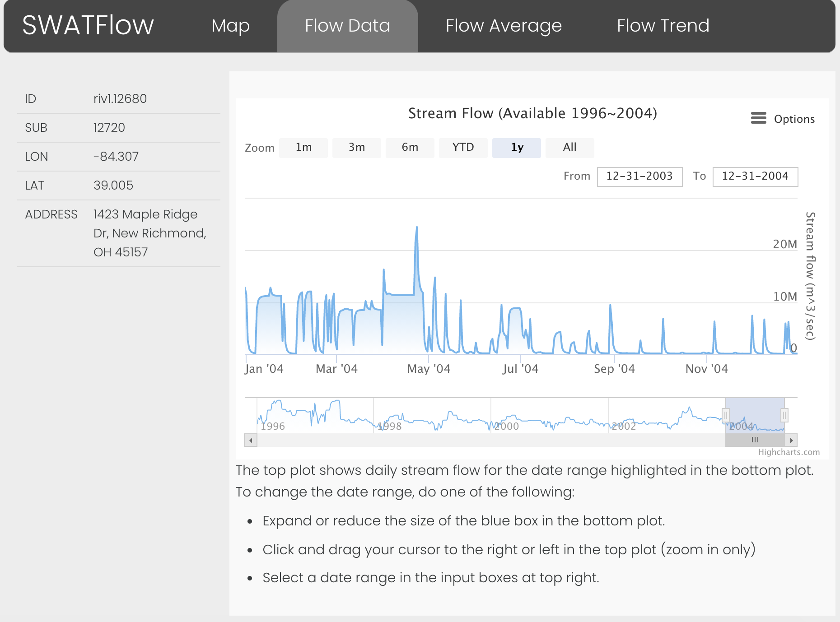The width and height of the screenshot is (840, 622).
Task: Click the navigator right range handle
Action: pos(784,415)
